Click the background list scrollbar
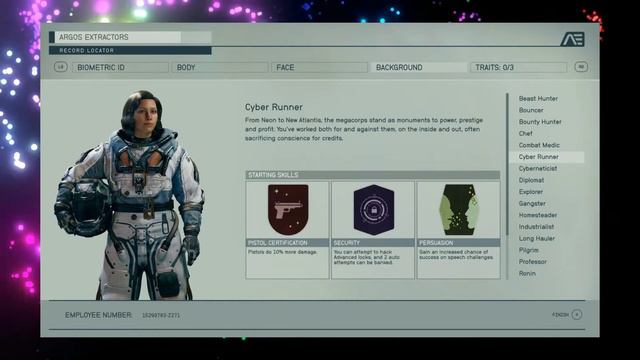The image size is (640, 360). (x=507, y=164)
